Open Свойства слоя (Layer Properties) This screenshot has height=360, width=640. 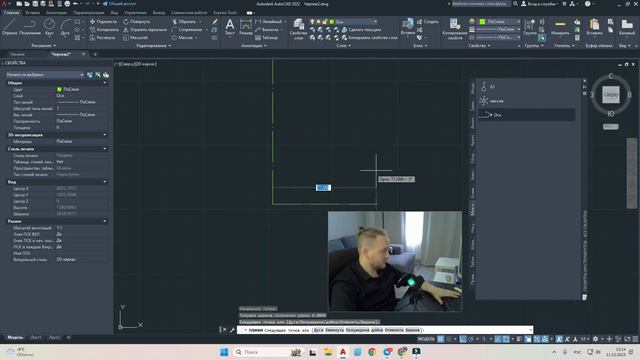pyautogui.click(x=298, y=29)
